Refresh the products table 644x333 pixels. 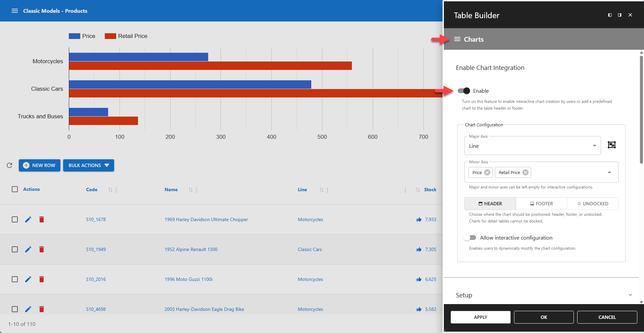pos(9,165)
